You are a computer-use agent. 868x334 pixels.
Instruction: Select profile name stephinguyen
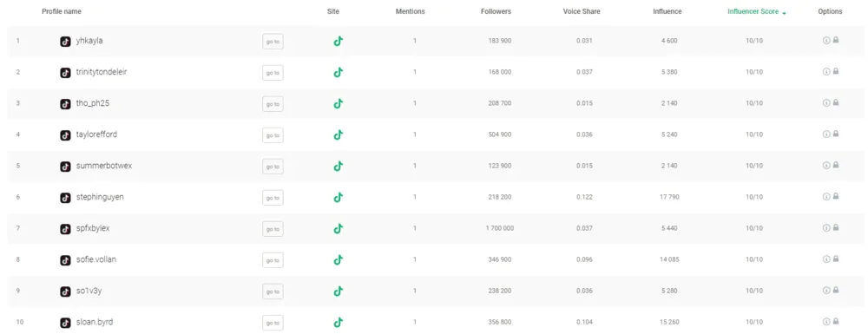click(100, 197)
